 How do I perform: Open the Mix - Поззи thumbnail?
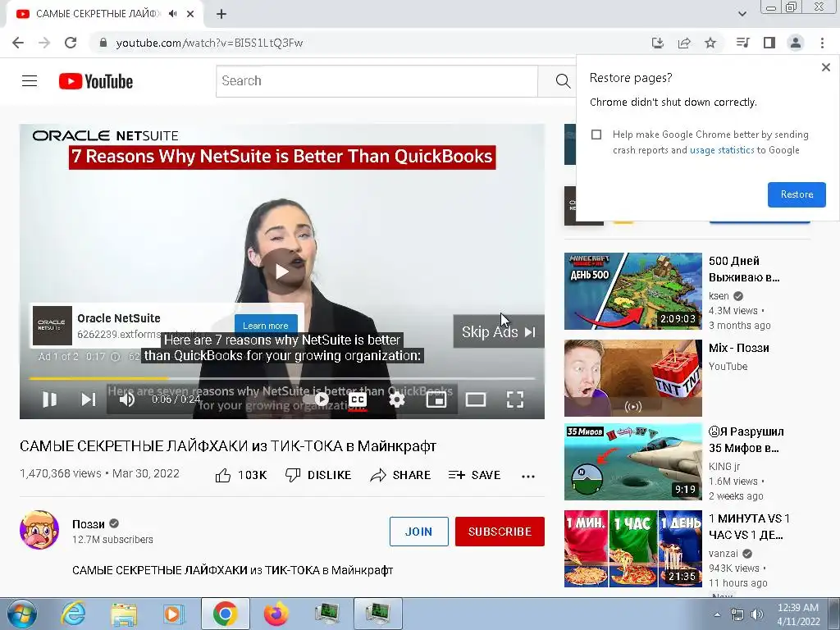(x=632, y=377)
